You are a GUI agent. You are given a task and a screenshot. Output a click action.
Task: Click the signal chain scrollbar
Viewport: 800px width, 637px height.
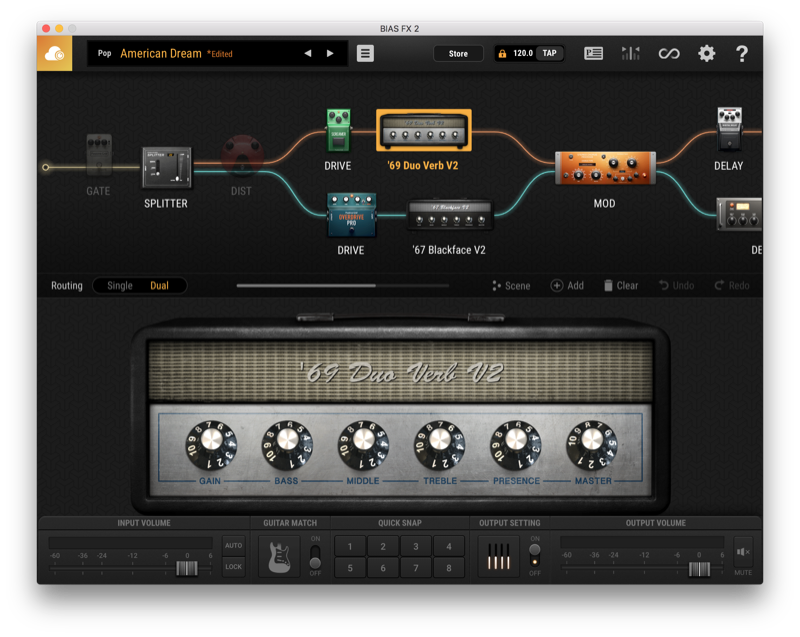point(306,286)
